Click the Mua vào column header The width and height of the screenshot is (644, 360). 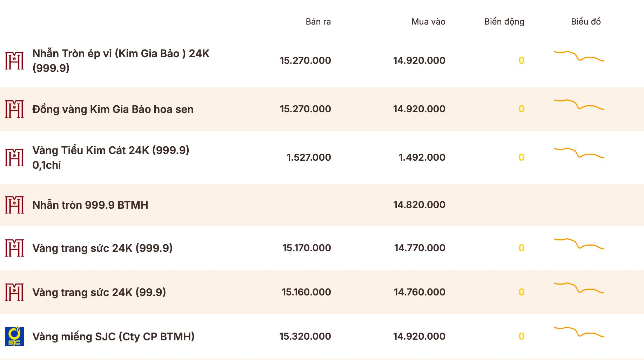pyautogui.click(x=428, y=22)
